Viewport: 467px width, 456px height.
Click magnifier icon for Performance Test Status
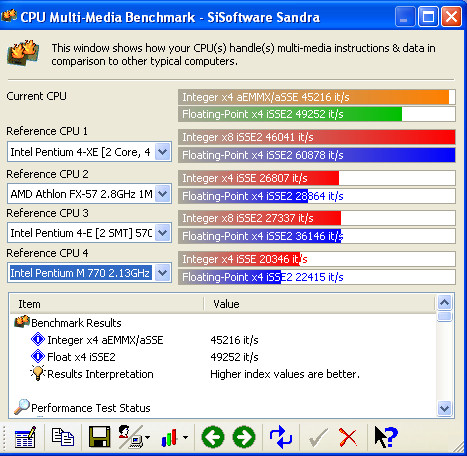(22, 407)
